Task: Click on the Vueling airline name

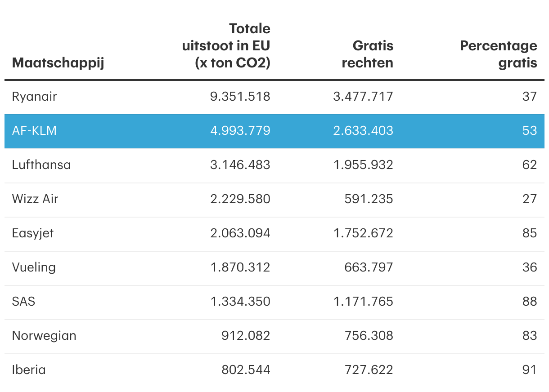Action: pyautogui.click(x=34, y=267)
